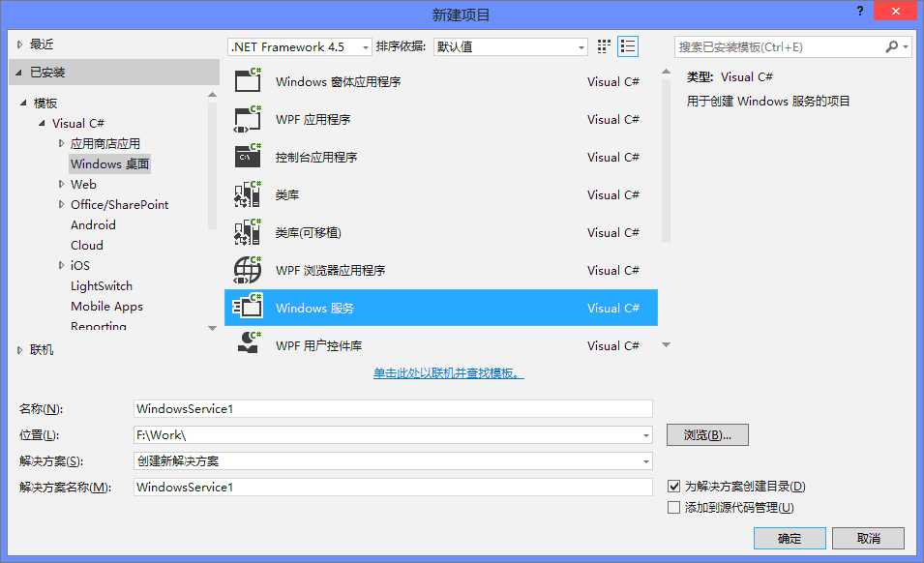Viewport: 924px width, 563px height.
Task: Click 确定 to create project
Action: click(790, 538)
